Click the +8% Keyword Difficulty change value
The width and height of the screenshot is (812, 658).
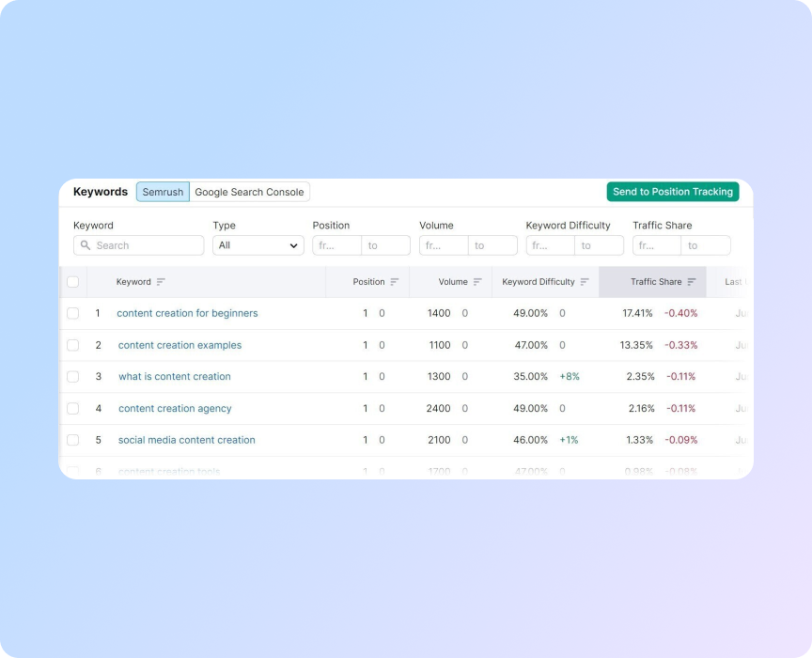point(570,376)
